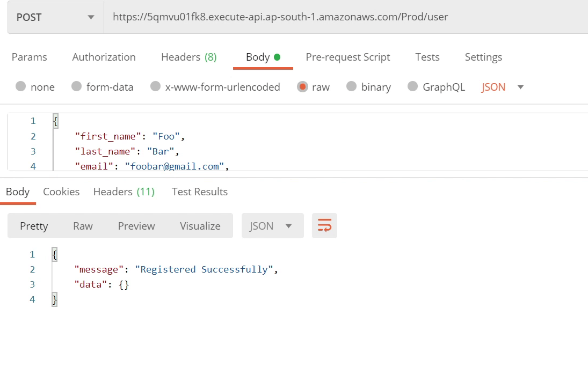The width and height of the screenshot is (588, 367).
Task: Choose the binary body radio option
Action: (x=352, y=87)
